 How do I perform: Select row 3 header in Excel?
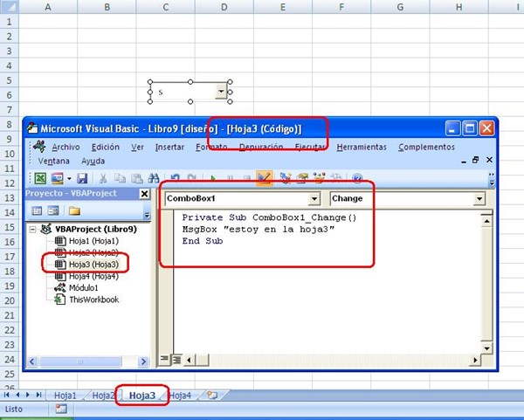pos(9,52)
